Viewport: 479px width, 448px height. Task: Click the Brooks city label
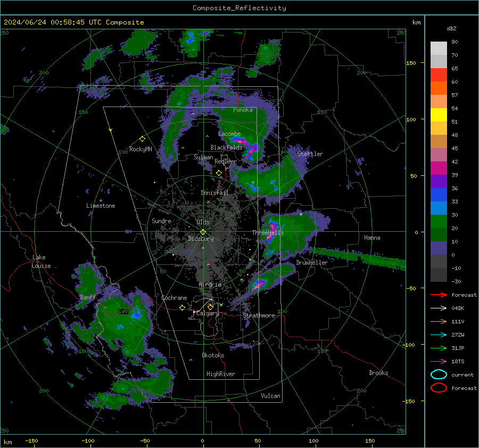[378, 373]
